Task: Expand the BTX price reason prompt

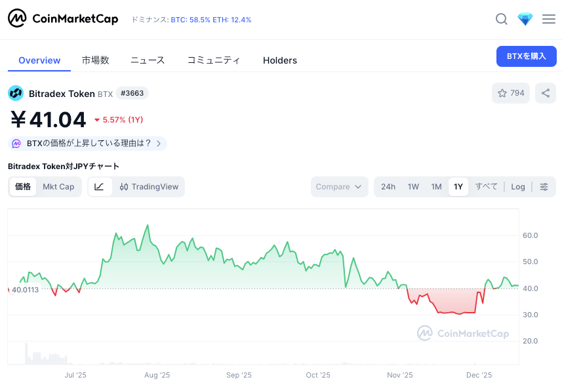Action: (88, 144)
